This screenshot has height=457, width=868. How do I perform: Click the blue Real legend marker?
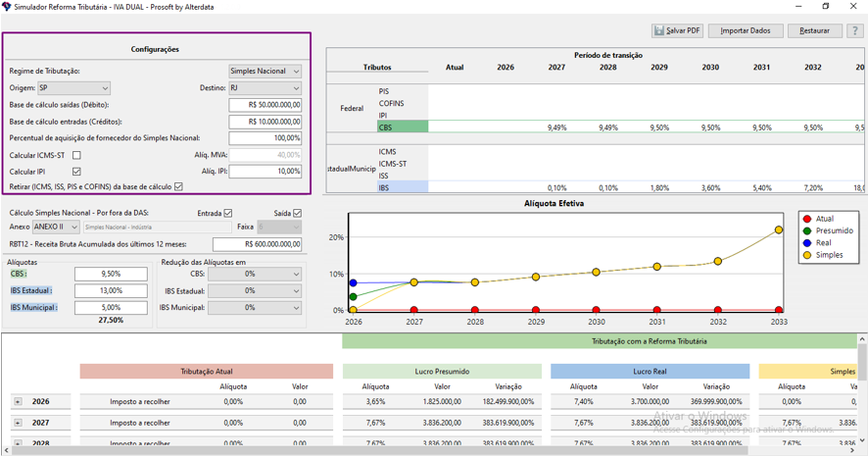(x=807, y=243)
